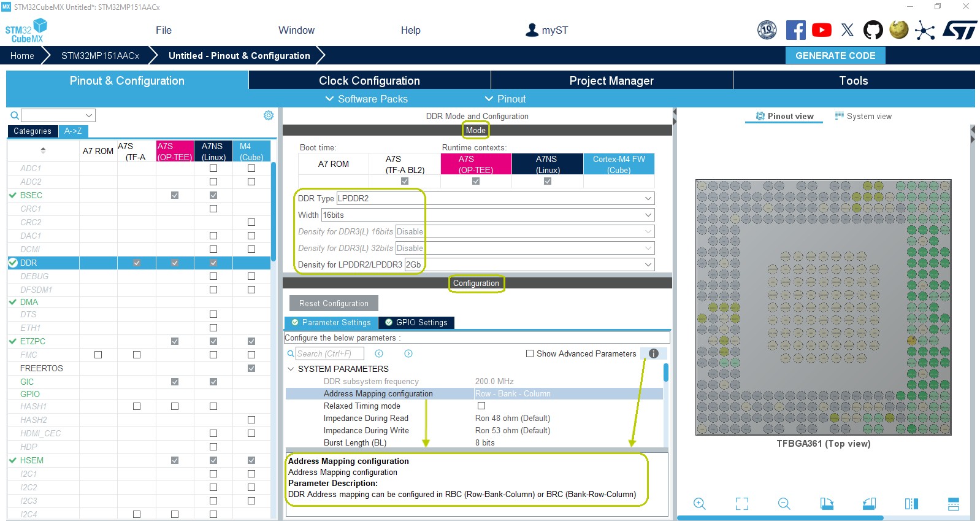Rotate the chip view counter-clockwise
Image resolution: width=980 pixels, height=521 pixels.
click(x=869, y=504)
